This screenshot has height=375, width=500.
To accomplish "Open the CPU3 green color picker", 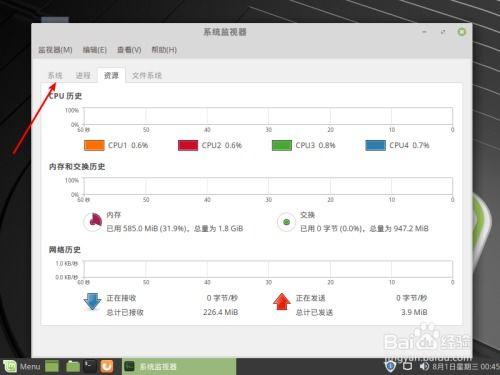I will 282,145.
